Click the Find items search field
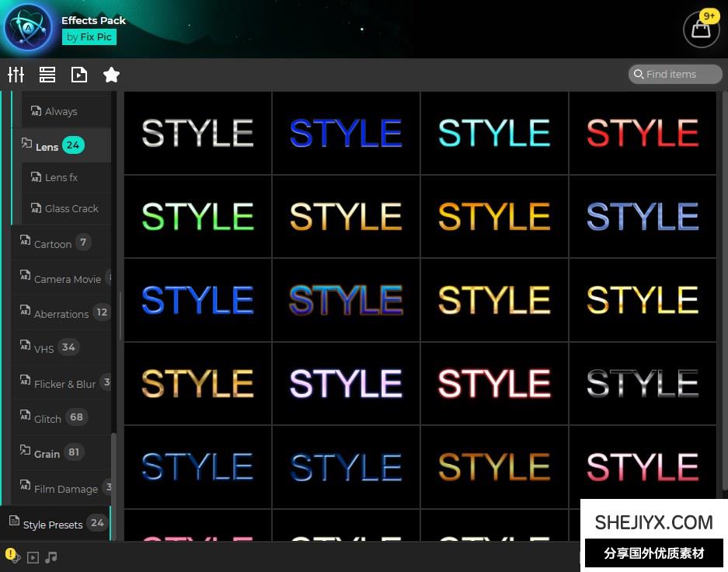This screenshot has height=572, width=728. pyautogui.click(x=676, y=74)
